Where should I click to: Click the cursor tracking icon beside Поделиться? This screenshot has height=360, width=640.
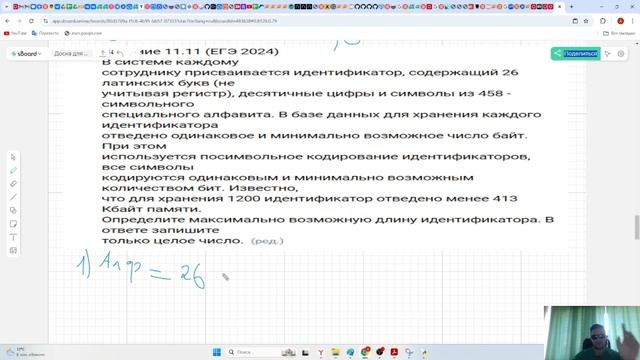point(608,54)
